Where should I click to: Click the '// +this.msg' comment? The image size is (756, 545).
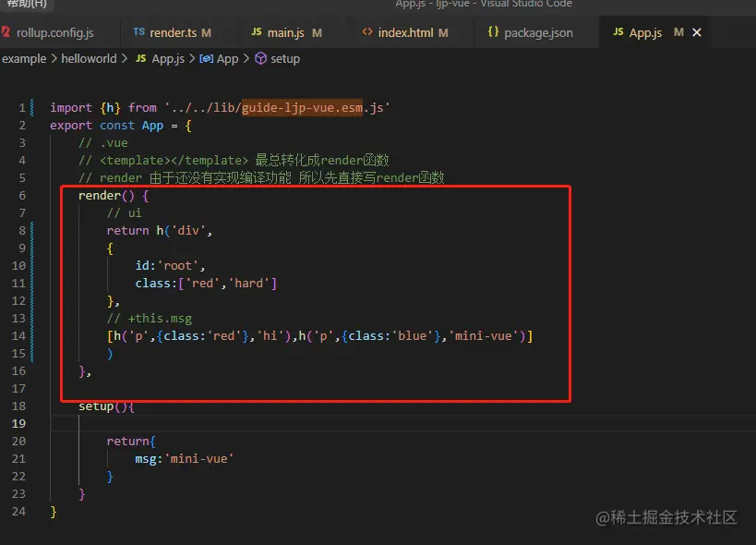coord(150,319)
